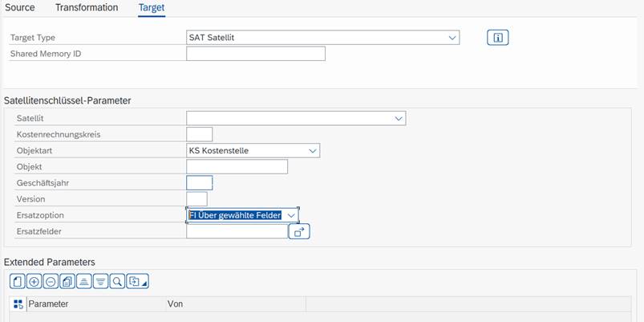
Task: Click the create new row icon
Action: tap(18, 282)
